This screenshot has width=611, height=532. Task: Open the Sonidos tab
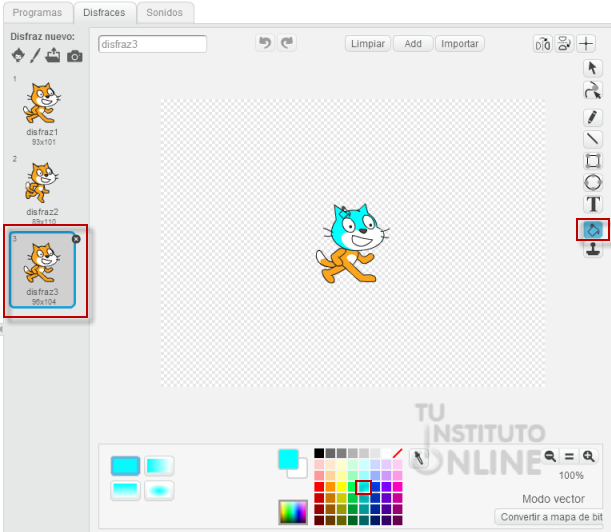[164, 13]
